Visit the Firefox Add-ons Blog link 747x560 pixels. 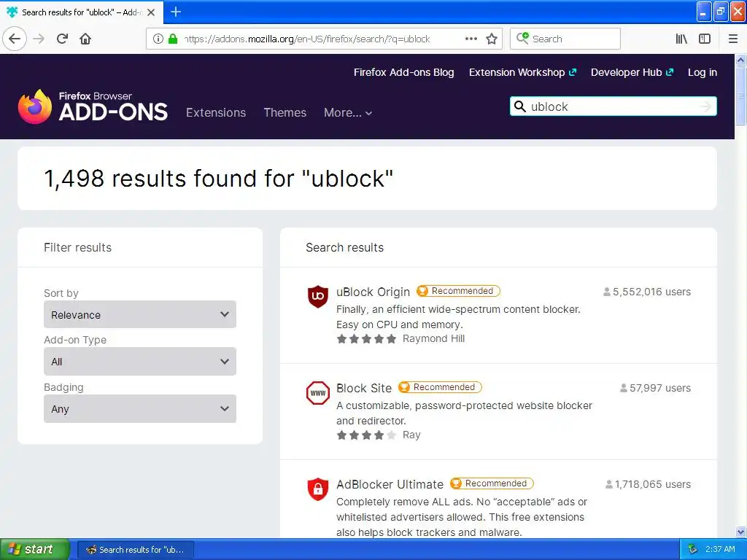click(403, 72)
